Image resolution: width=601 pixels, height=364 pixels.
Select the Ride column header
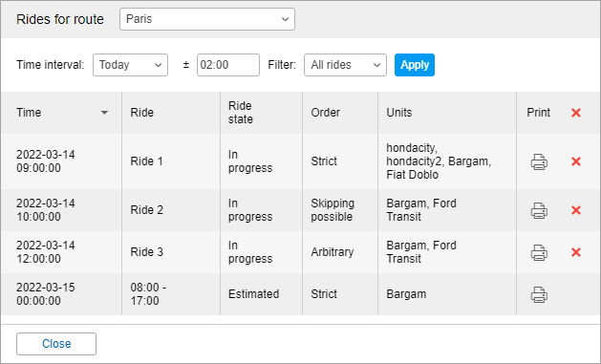click(141, 113)
